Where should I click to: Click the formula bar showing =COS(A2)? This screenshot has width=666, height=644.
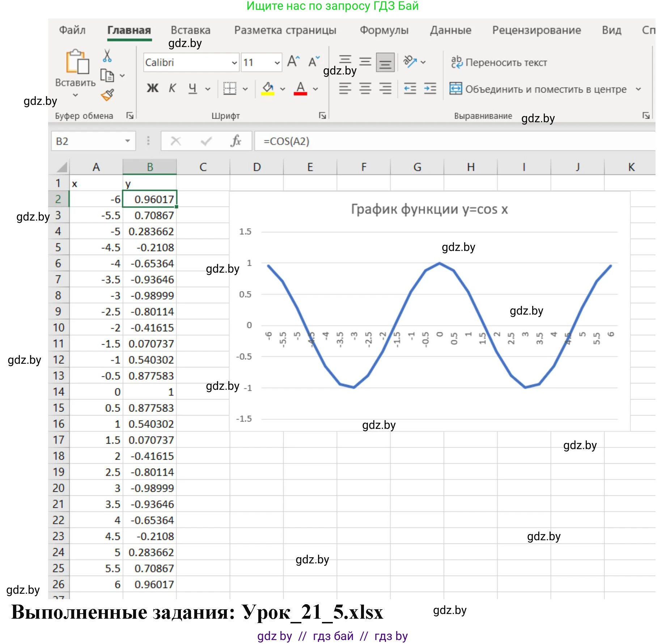pos(434,141)
